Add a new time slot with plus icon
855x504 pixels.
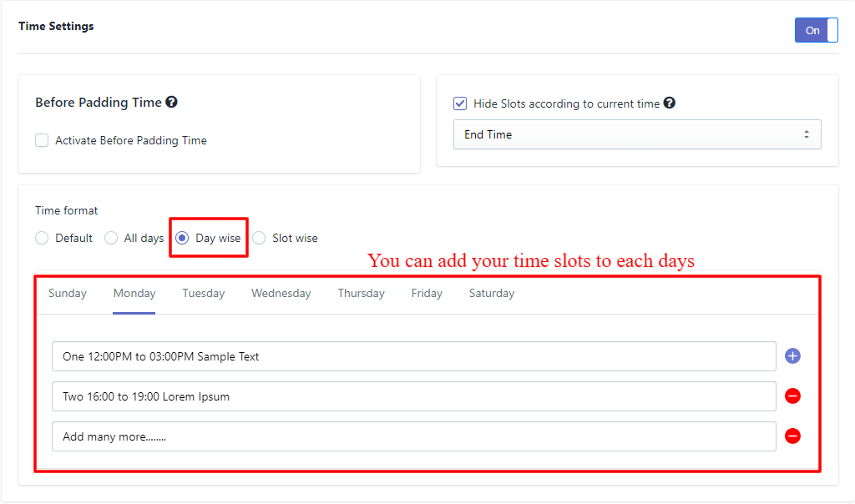792,355
